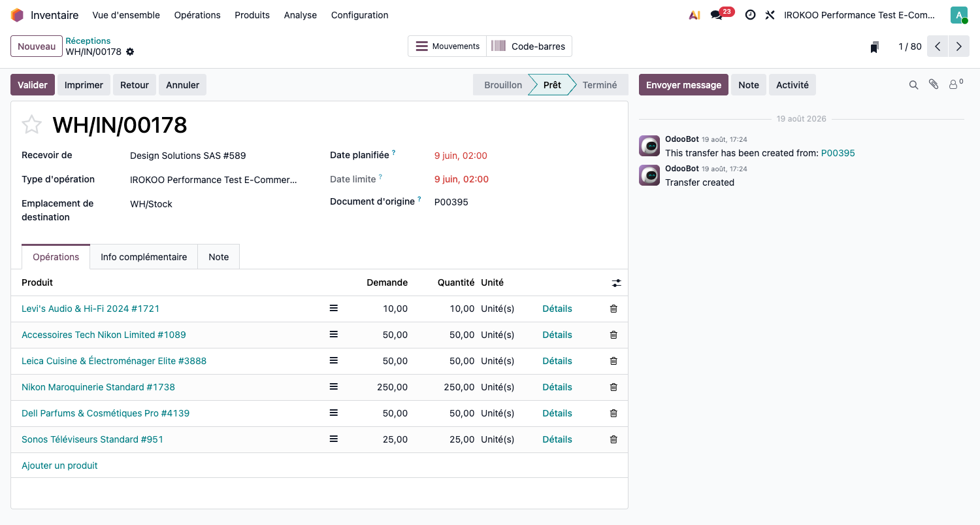Image resolution: width=980 pixels, height=525 pixels.
Task: Open the Analyse menu
Action: (x=301, y=15)
